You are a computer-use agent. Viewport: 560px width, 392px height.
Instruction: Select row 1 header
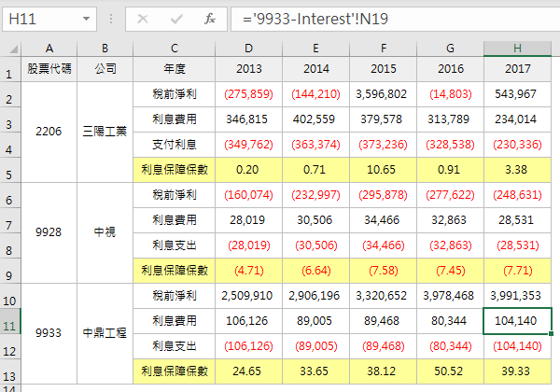coord(10,69)
